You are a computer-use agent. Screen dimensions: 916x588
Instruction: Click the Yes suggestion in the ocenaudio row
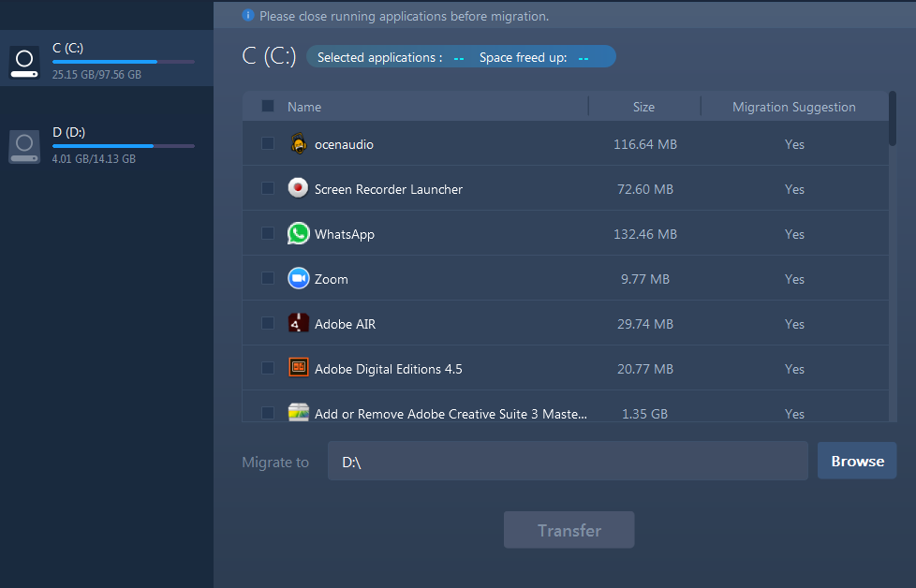794,144
